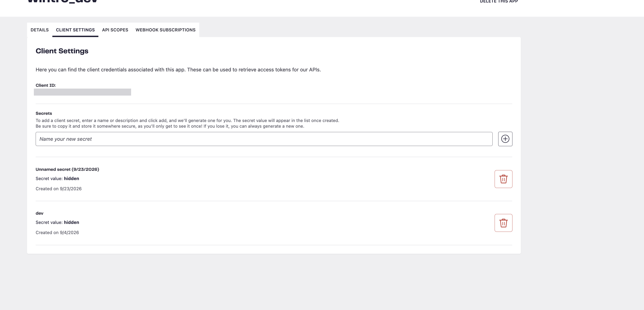644x310 pixels.
Task: Click the redacted Client ID value
Action: 83,92
